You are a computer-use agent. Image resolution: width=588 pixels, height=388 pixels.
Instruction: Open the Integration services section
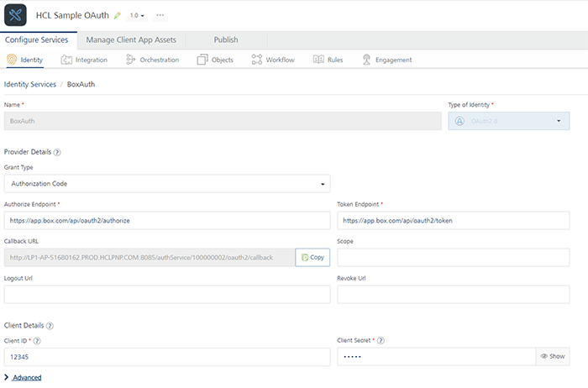point(84,60)
